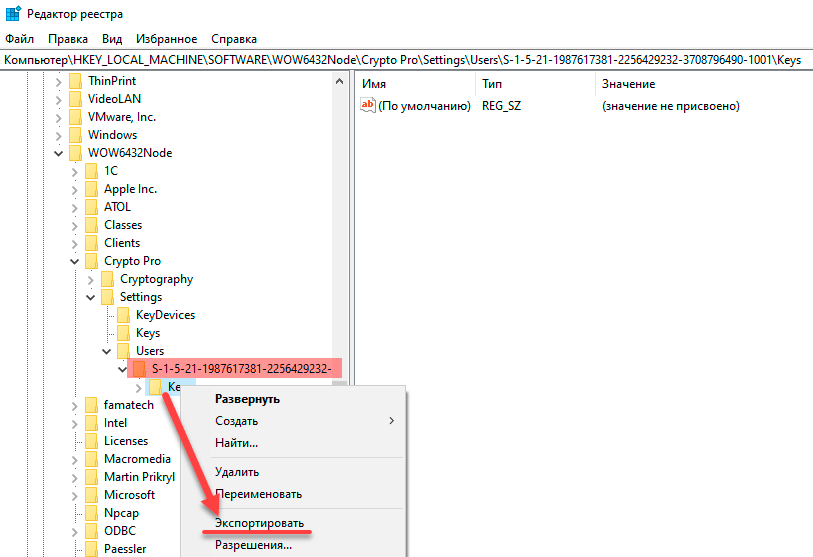
Task: Collapse the S-1-5-21 SID key
Action: (x=122, y=369)
